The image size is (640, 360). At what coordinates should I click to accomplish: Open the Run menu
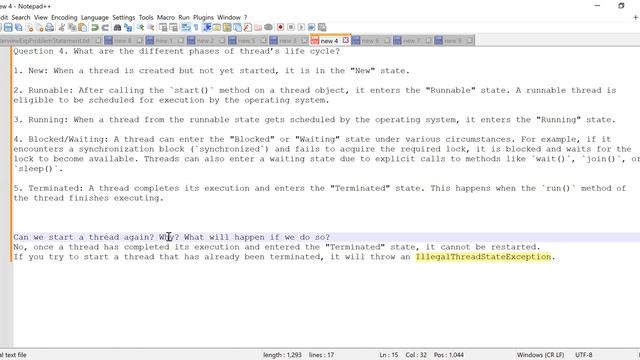(184, 17)
